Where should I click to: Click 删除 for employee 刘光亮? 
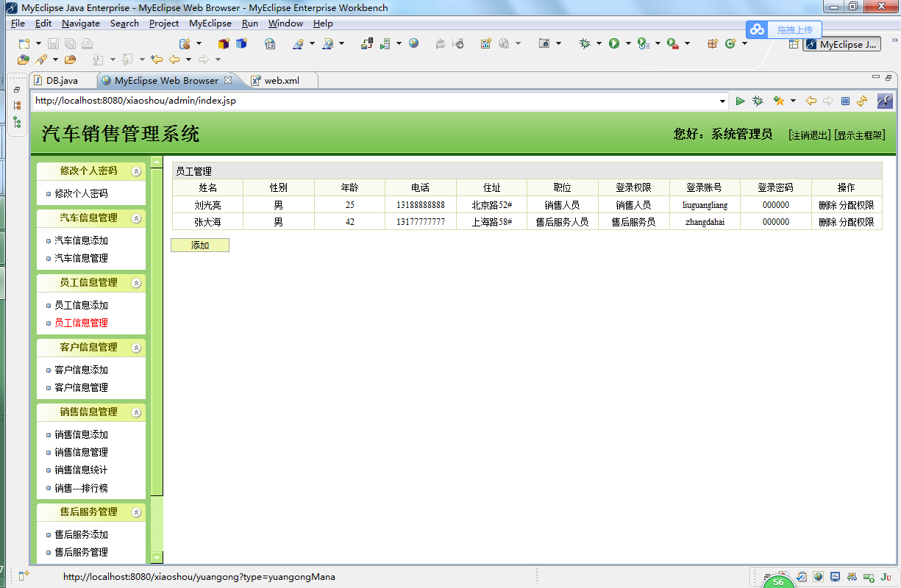827,205
